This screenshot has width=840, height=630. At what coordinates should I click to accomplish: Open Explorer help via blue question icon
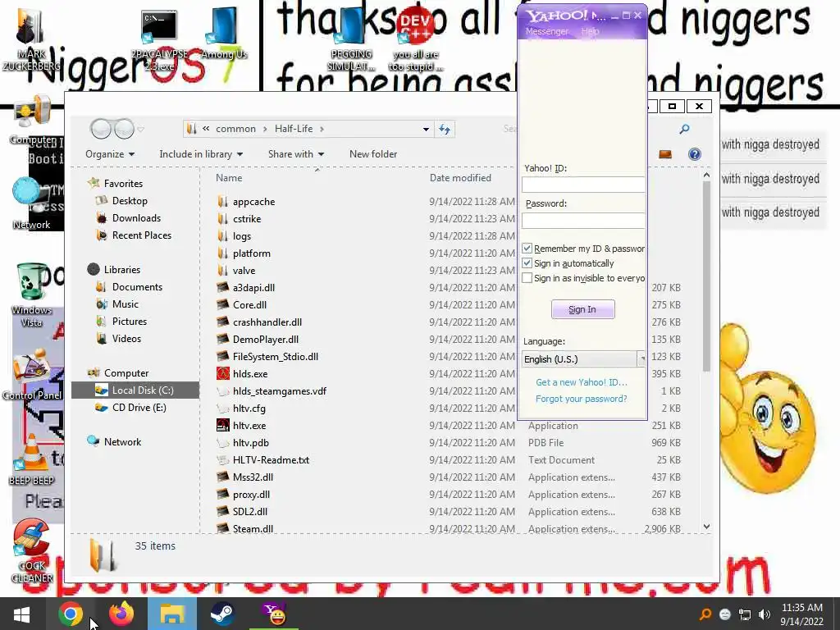pyautogui.click(x=695, y=154)
